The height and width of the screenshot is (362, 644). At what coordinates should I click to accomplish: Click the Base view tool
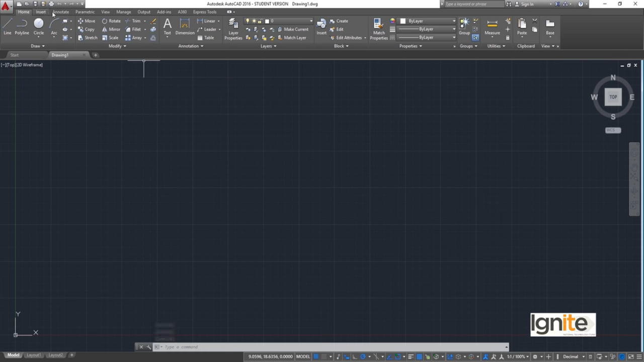[550, 27]
